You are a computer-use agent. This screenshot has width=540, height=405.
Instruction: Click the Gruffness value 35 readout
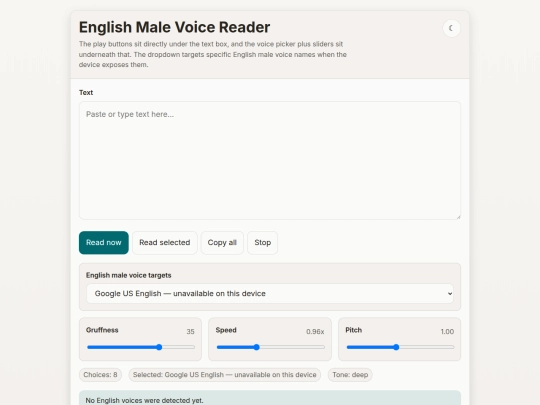pyautogui.click(x=190, y=332)
